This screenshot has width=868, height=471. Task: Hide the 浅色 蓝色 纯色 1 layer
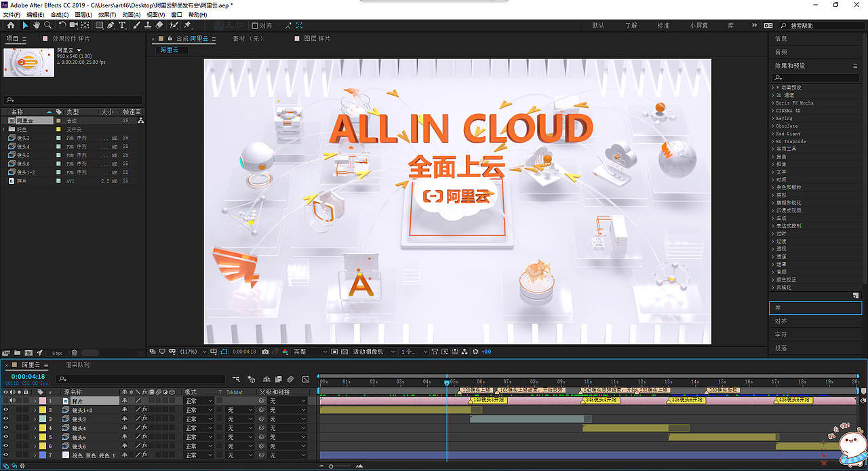5,455
